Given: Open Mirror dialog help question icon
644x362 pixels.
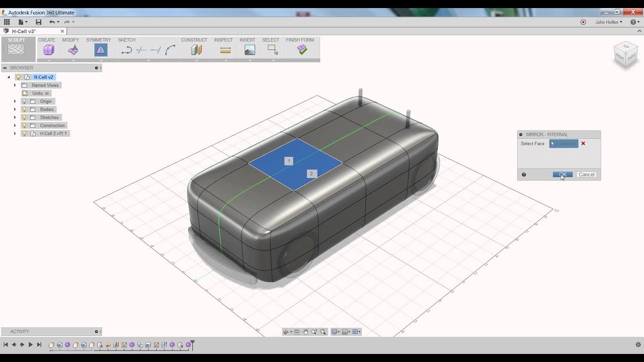Looking at the screenshot, I should 524,175.
